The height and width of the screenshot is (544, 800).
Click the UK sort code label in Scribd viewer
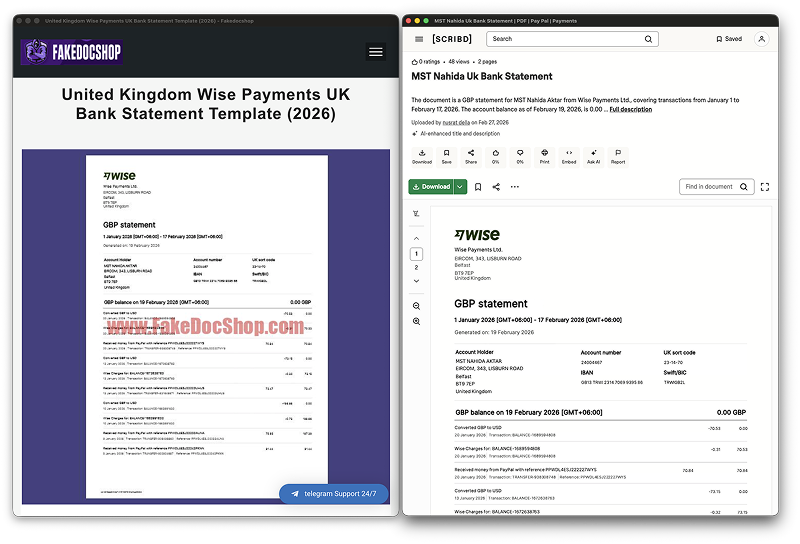(679, 353)
